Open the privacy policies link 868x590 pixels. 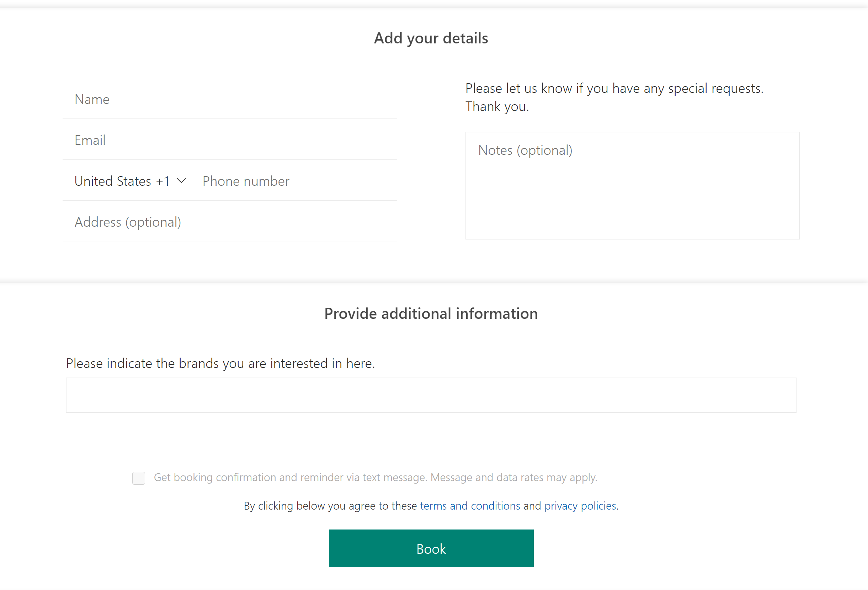click(580, 506)
